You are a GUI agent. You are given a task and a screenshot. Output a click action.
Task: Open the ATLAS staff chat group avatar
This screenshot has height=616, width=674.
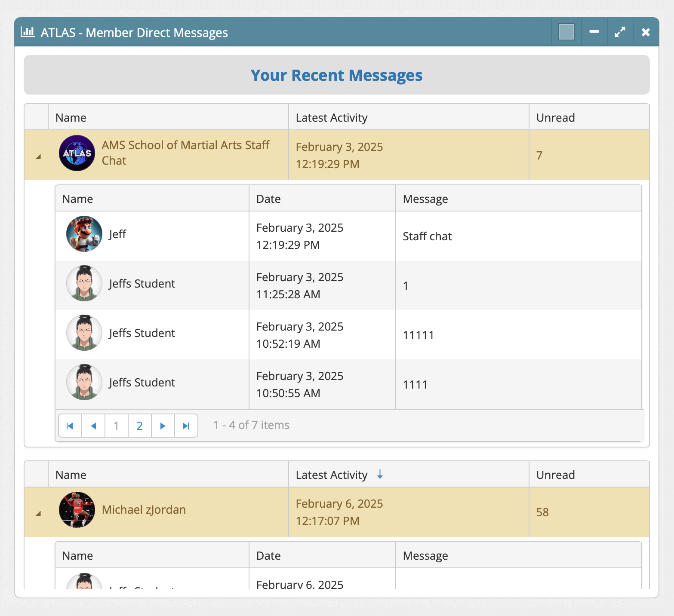pyautogui.click(x=77, y=153)
